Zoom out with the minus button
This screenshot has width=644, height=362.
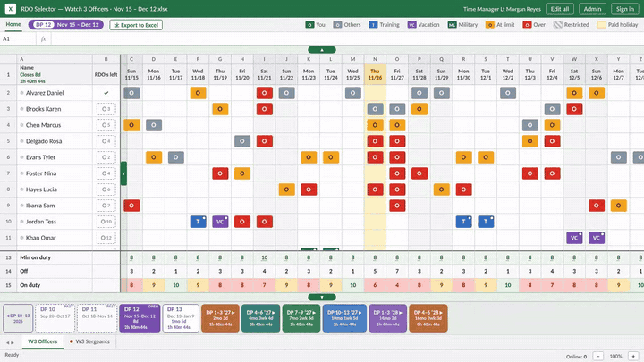click(x=598, y=357)
